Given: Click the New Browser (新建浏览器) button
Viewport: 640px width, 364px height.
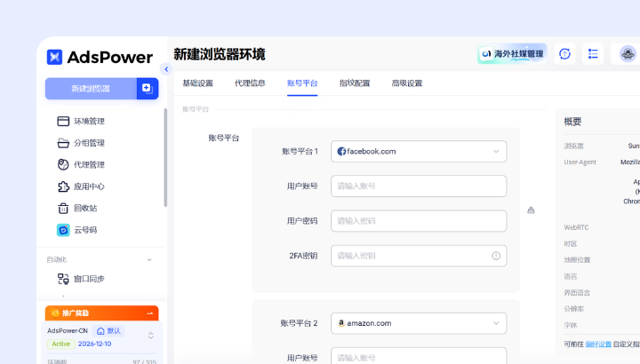Looking at the screenshot, I should click(91, 89).
